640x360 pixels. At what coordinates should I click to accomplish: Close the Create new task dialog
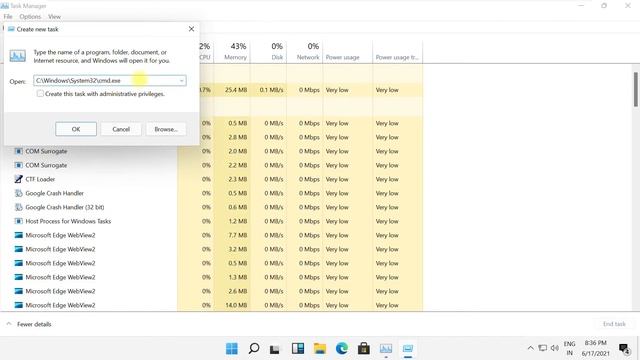191,29
